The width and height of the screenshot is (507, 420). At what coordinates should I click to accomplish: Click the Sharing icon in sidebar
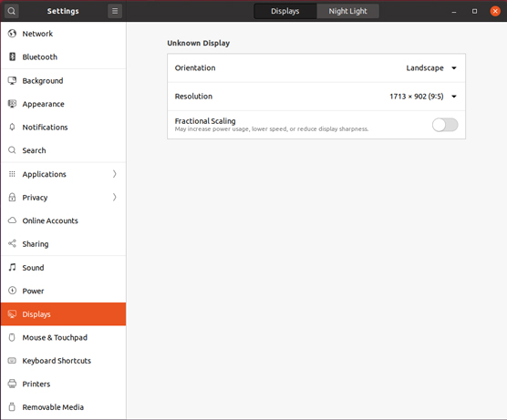click(x=12, y=243)
